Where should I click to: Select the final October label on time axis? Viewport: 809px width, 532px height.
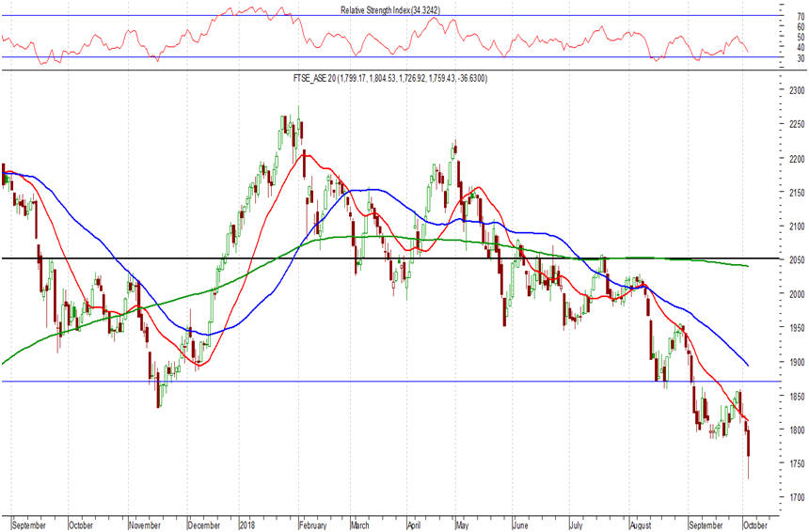tap(755, 525)
